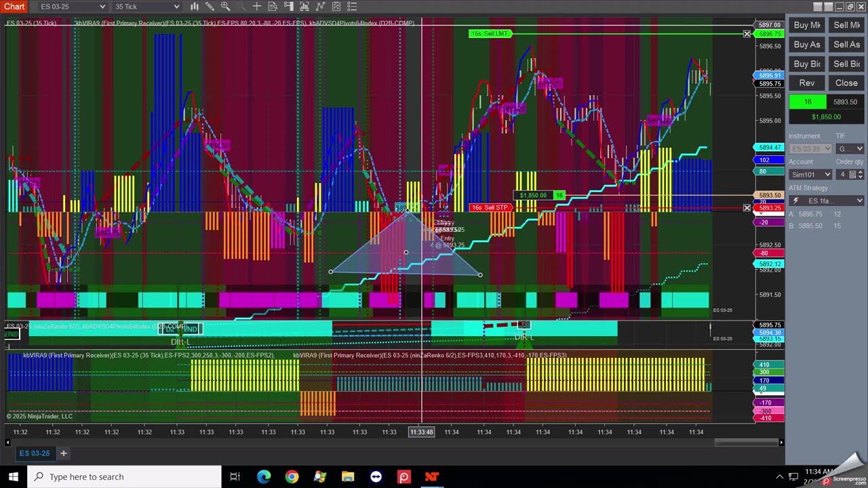Open Task View in the taskbar
Viewport: 868px width, 488px height.
pyautogui.click(x=235, y=476)
